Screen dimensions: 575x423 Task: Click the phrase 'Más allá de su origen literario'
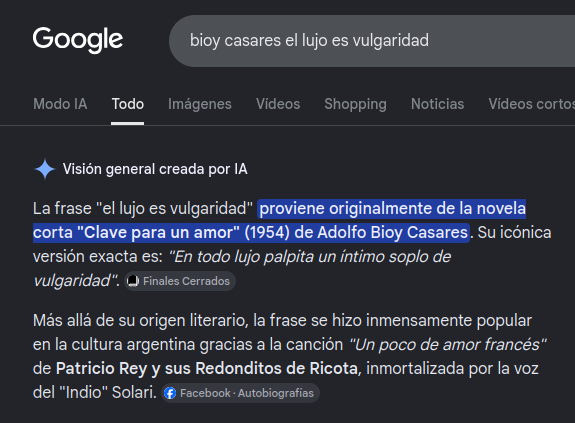pos(140,321)
